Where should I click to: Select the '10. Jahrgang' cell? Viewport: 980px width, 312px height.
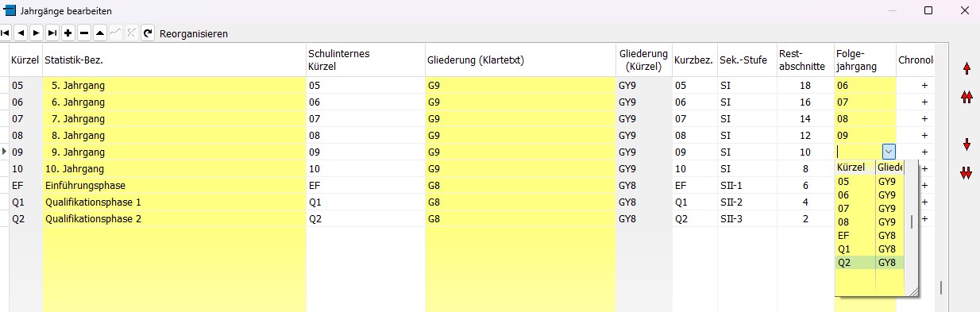pyautogui.click(x=174, y=168)
